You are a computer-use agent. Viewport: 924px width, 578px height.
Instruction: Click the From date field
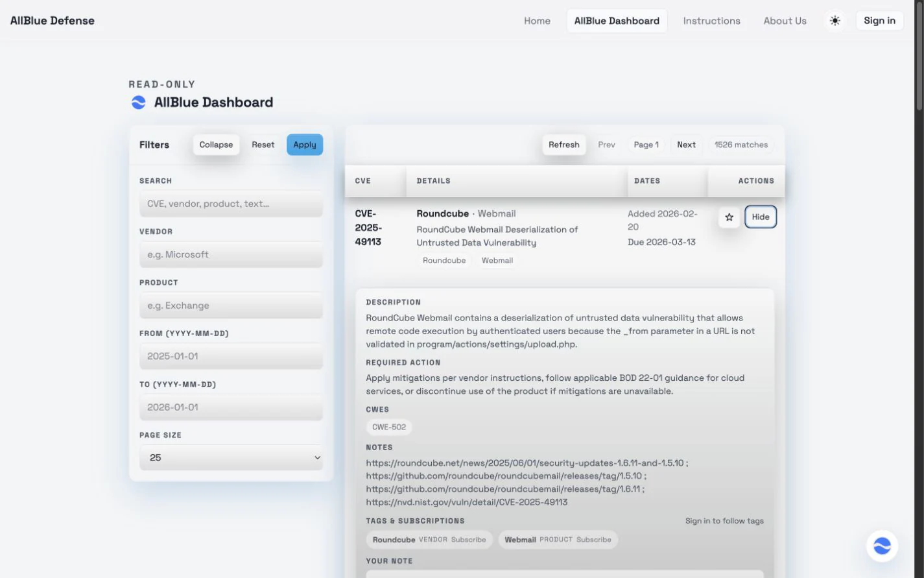click(231, 356)
